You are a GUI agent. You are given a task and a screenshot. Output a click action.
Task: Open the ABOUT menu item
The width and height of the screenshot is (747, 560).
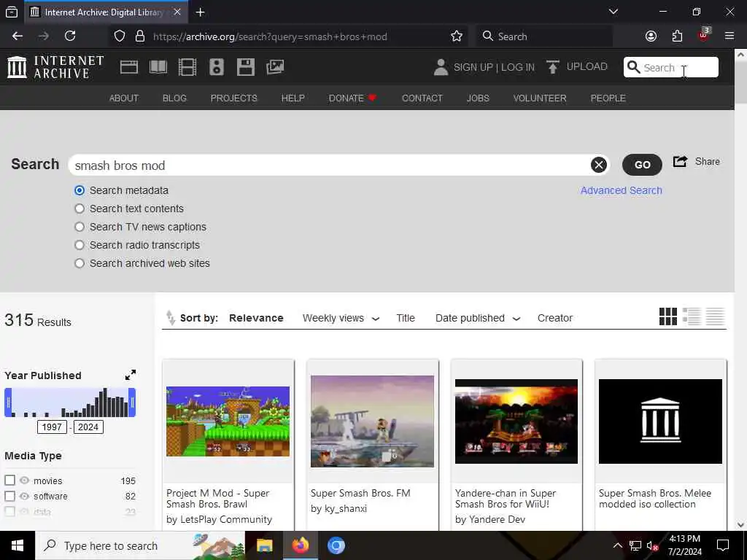point(124,98)
